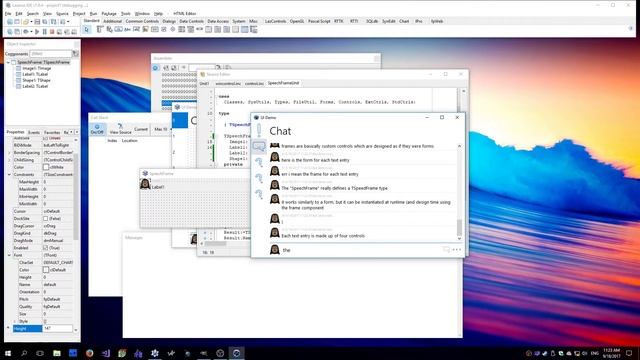Open Windows Start menu
This screenshot has height=360, width=640.
coord(8,353)
